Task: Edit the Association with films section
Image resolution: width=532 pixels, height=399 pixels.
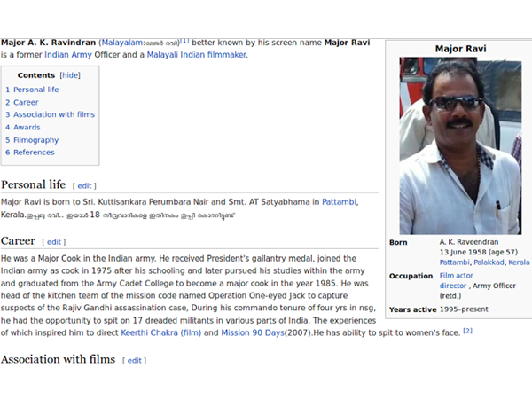Action: (x=135, y=360)
